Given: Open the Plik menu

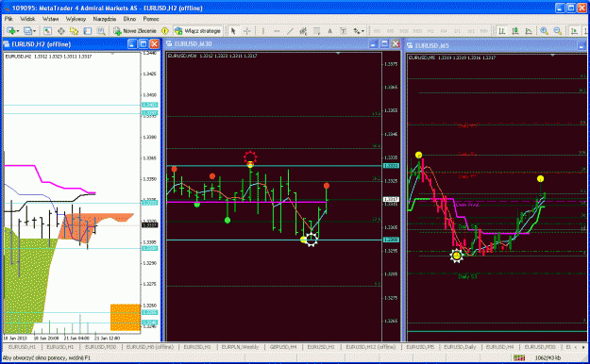Looking at the screenshot, I should click(8, 19).
